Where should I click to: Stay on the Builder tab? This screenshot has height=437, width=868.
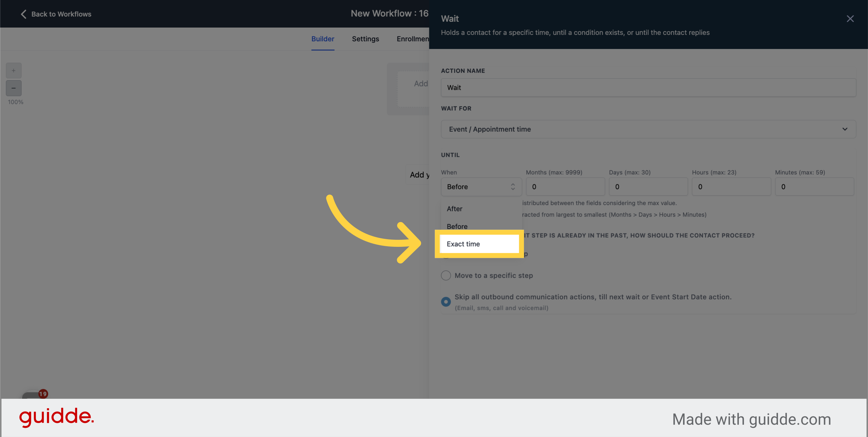click(322, 39)
